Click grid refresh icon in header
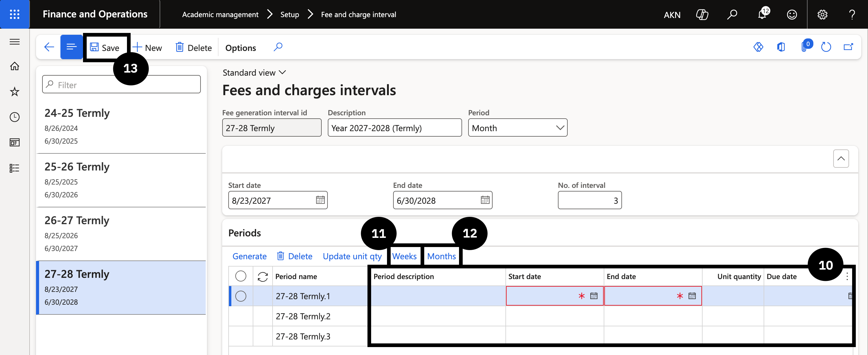Image resolution: width=868 pixels, height=355 pixels. click(262, 277)
